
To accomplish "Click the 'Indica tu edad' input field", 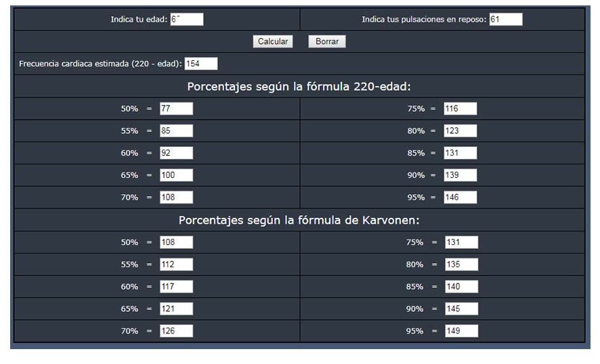I will coord(186,20).
